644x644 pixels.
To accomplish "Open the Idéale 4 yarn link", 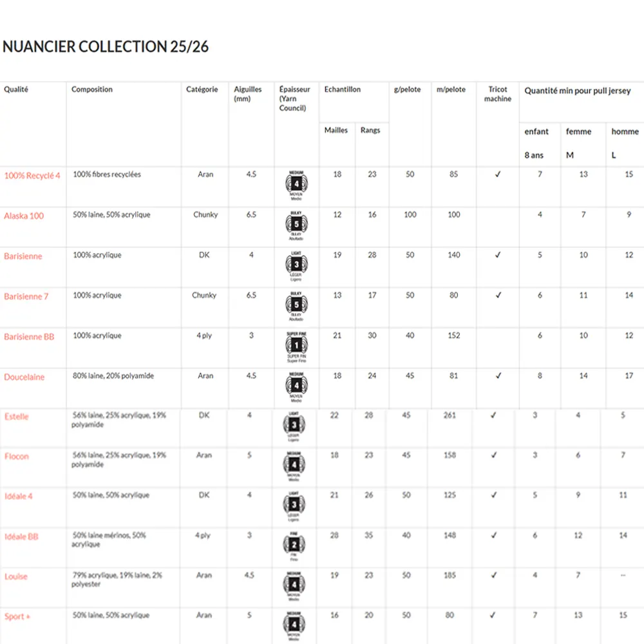I will 19,496.
